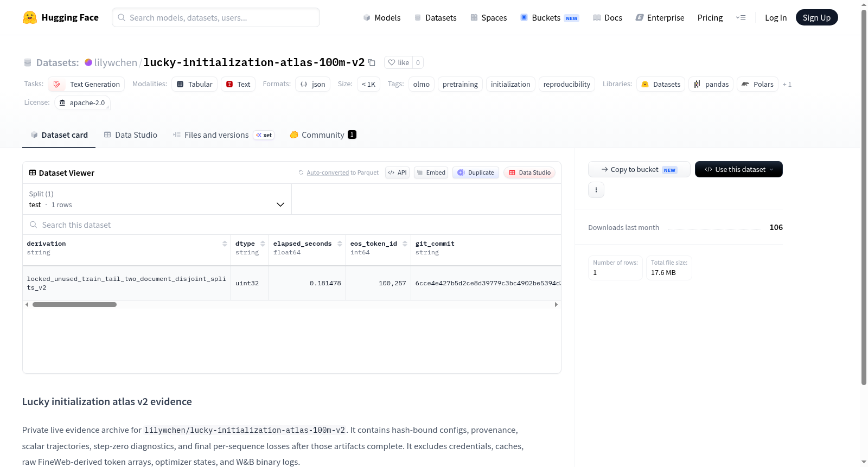Click the Sign Up button
This screenshot has width=868, height=467.
(816, 17)
